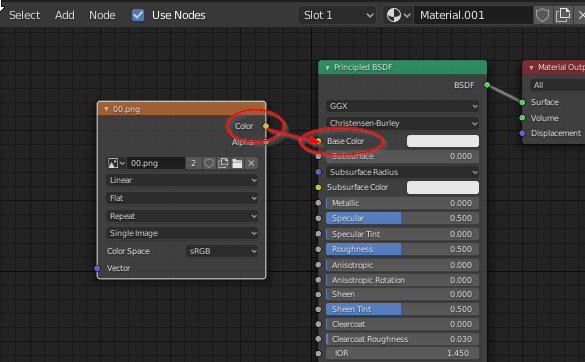Toggle fake user shield for Material.001
This screenshot has height=362, width=585.
tap(542, 15)
